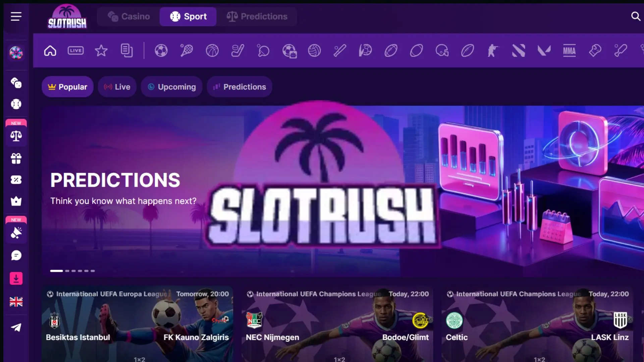Select the Valorant icon
Viewport: 644px width, 362px height.
click(x=544, y=51)
